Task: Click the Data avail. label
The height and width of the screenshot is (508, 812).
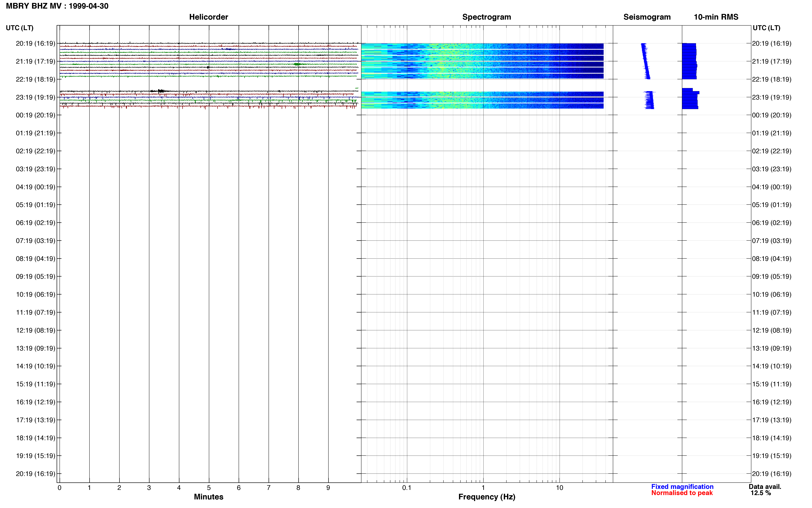Action: 765,486
